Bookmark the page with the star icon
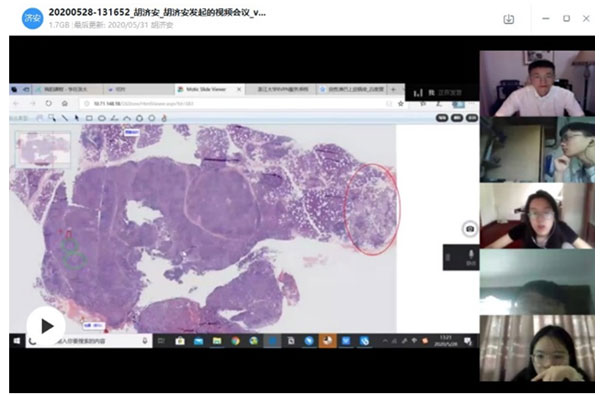 click(x=401, y=103)
